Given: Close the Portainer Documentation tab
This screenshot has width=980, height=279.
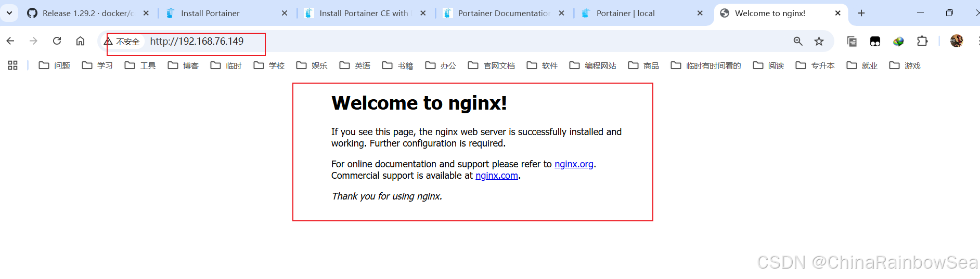Looking at the screenshot, I should 561,14.
